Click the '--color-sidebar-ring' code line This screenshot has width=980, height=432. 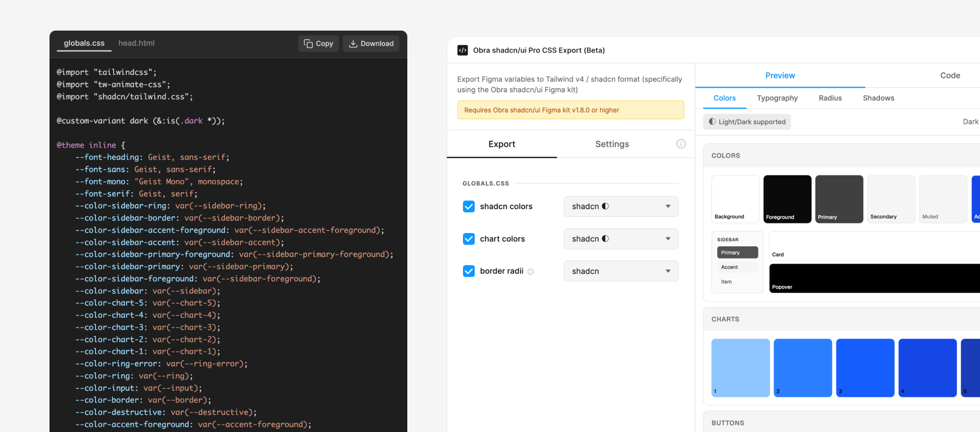coord(170,206)
